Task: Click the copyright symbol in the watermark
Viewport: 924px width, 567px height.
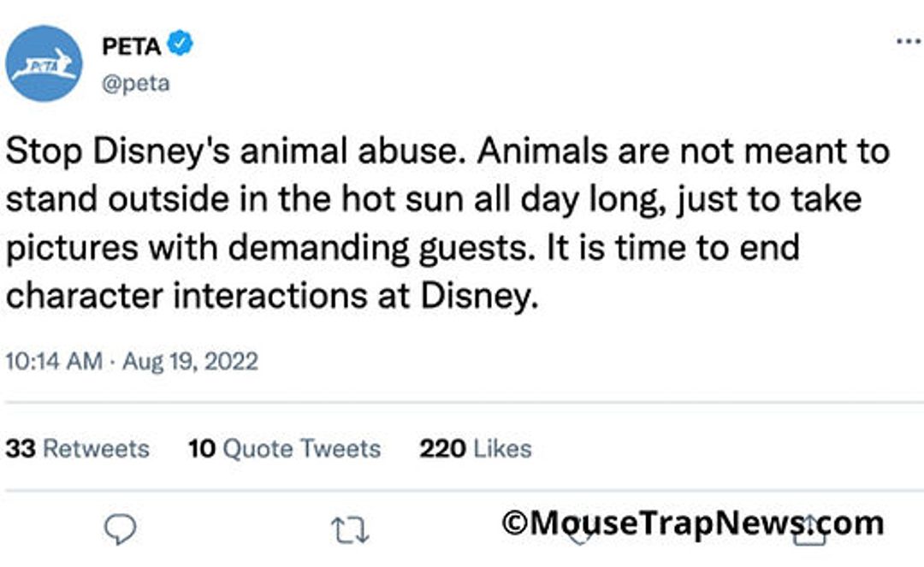Action: 515,522
